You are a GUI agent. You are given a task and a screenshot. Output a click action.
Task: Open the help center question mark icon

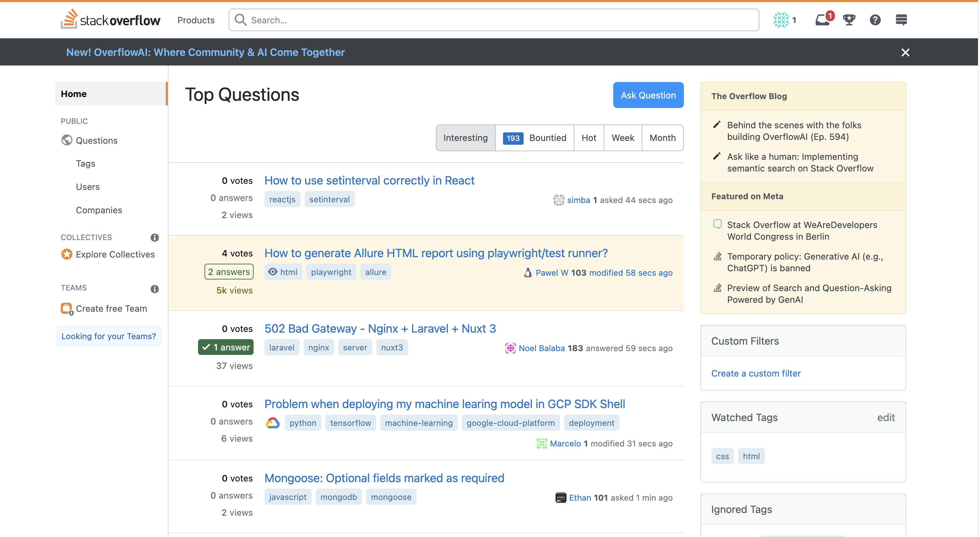(x=875, y=20)
